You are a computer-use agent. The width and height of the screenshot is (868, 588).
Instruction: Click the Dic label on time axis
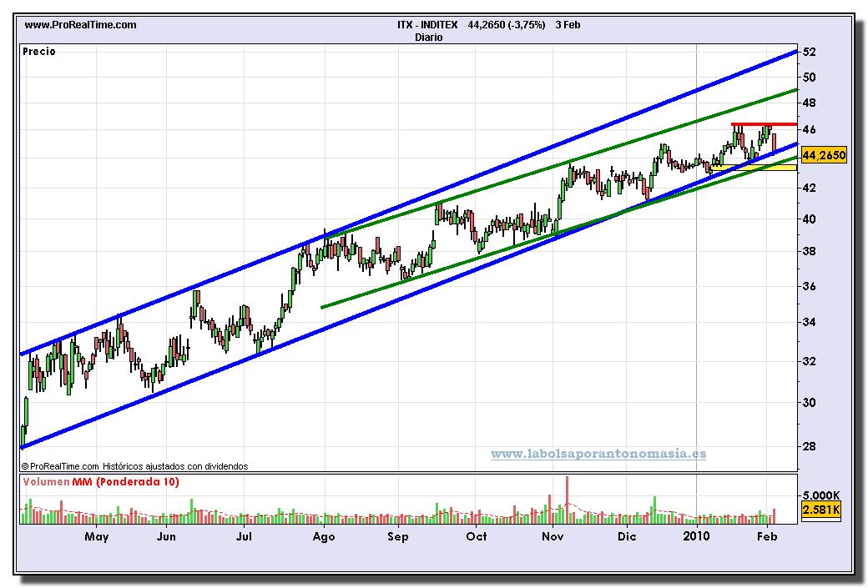click(627, 536)
